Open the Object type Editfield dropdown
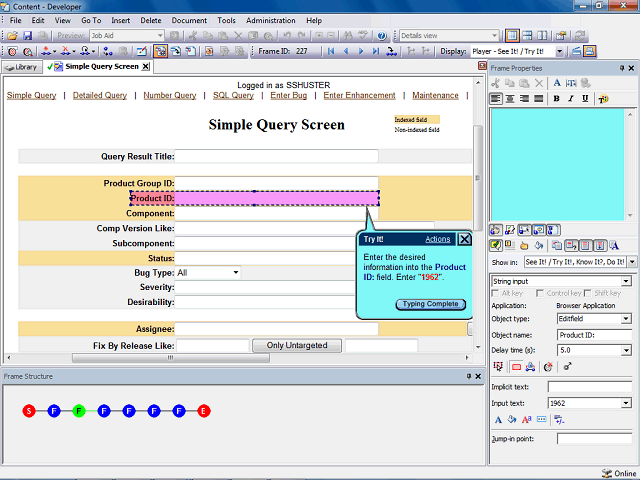 tap(626, 319)
